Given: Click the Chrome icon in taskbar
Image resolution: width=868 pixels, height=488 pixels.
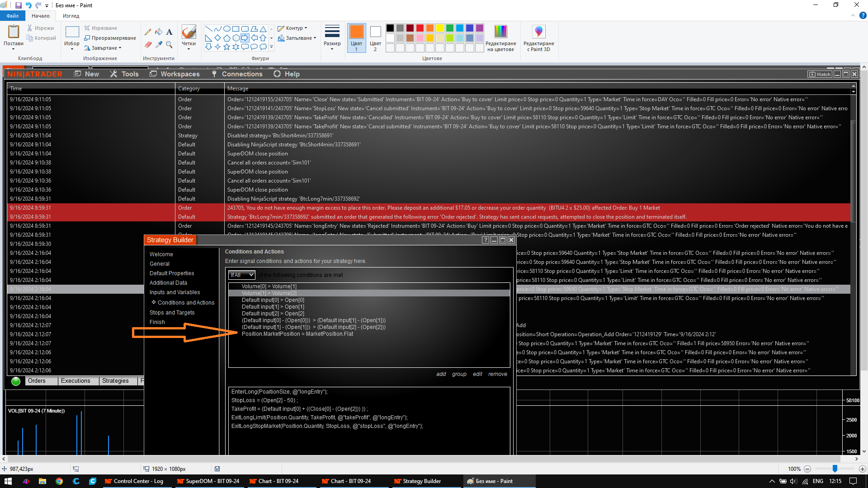Looking at the screenshot, I should tap(59, 481).
